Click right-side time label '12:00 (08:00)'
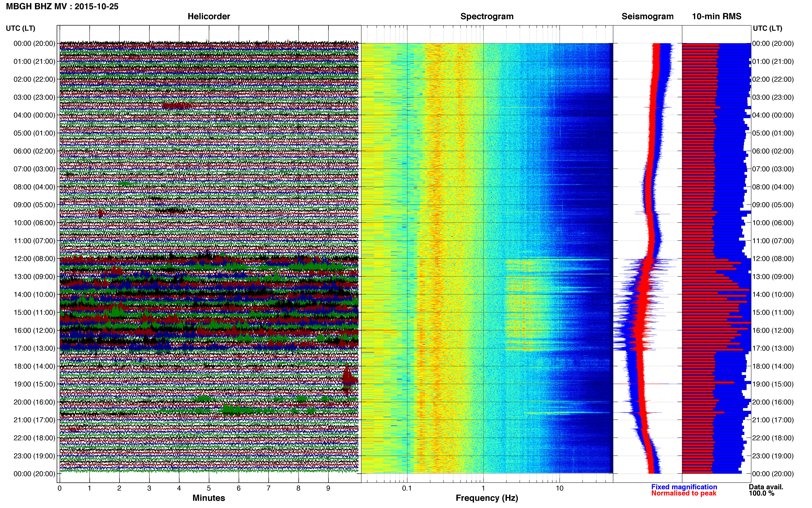The height and width of the screenshot is (508, 812). pos(773,259)
